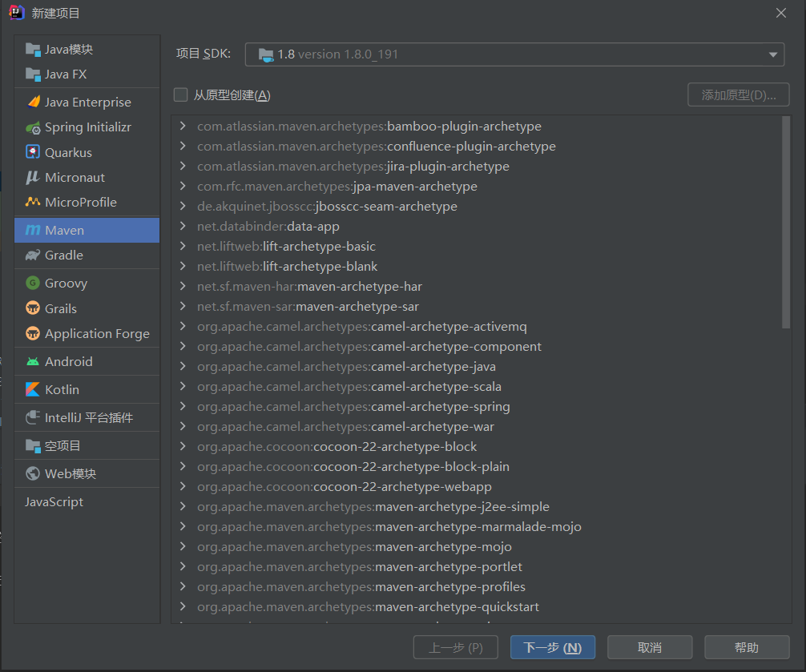
Task: Expand the bamboo-plugin-archetype node
Action: (183, 126)
